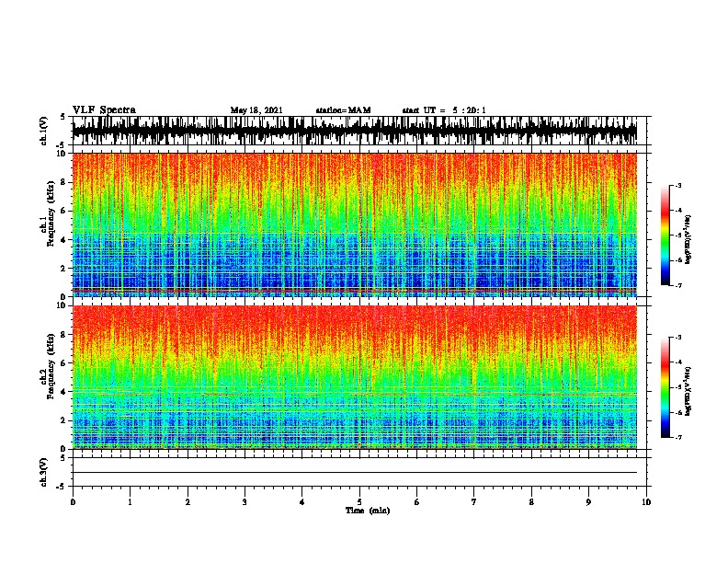
Task: Click the "3" tick on the time axis
Action: 245,502
